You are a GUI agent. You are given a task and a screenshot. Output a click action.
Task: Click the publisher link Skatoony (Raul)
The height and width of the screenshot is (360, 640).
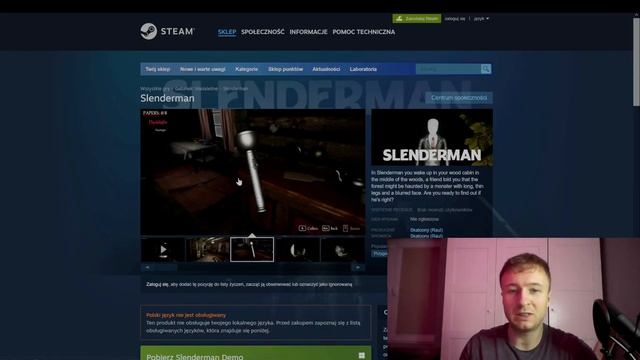pyautogui.click(x=426, y=236)
